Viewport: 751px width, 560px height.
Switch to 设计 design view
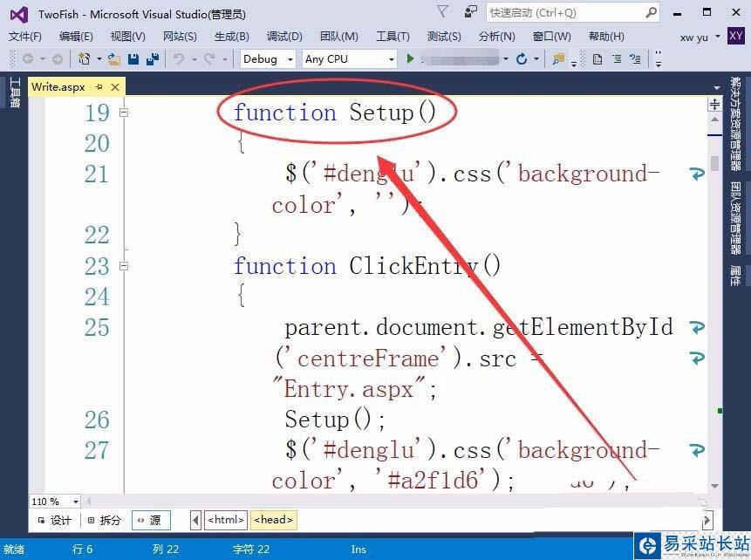[54, 520]
